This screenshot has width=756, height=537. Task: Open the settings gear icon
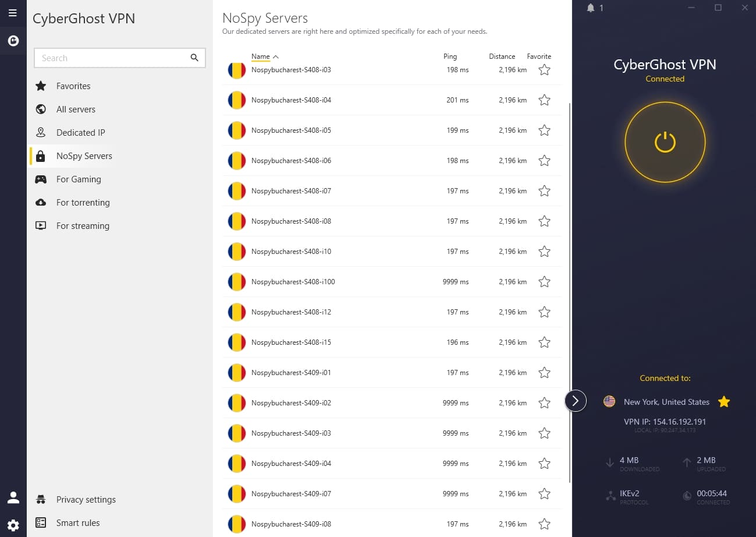point(13,525)
